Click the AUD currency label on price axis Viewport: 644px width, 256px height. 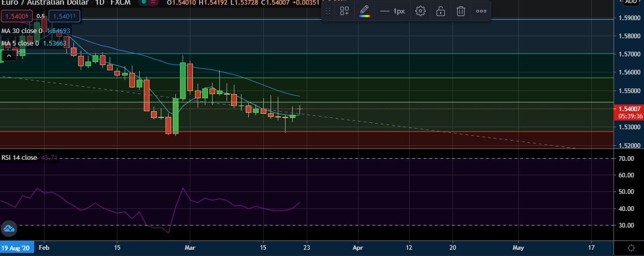631,2
